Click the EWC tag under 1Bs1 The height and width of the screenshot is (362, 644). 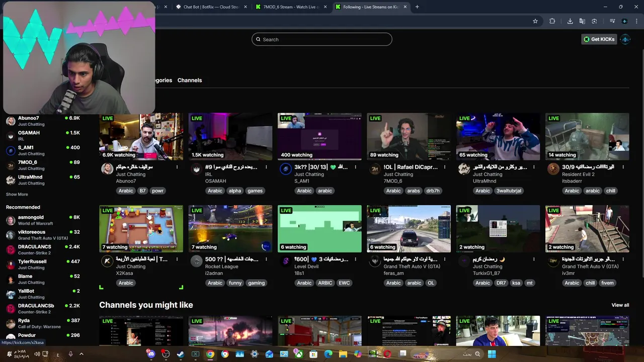pyautogui.click(x=344, y=283)
